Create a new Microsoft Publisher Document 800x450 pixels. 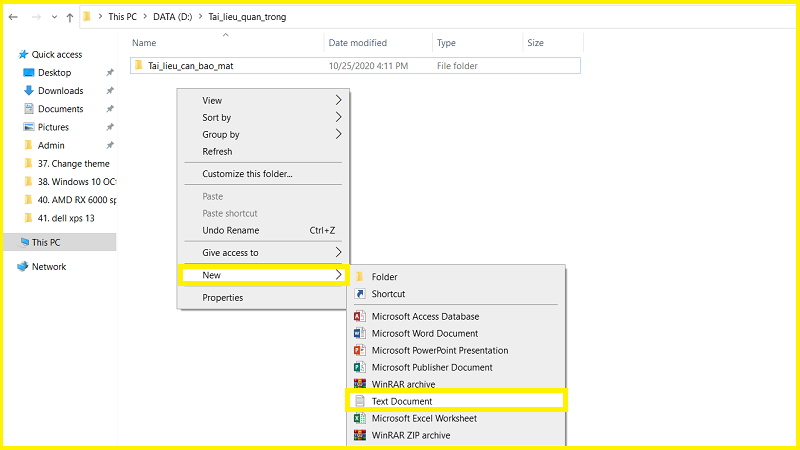[x=457, y=367]
